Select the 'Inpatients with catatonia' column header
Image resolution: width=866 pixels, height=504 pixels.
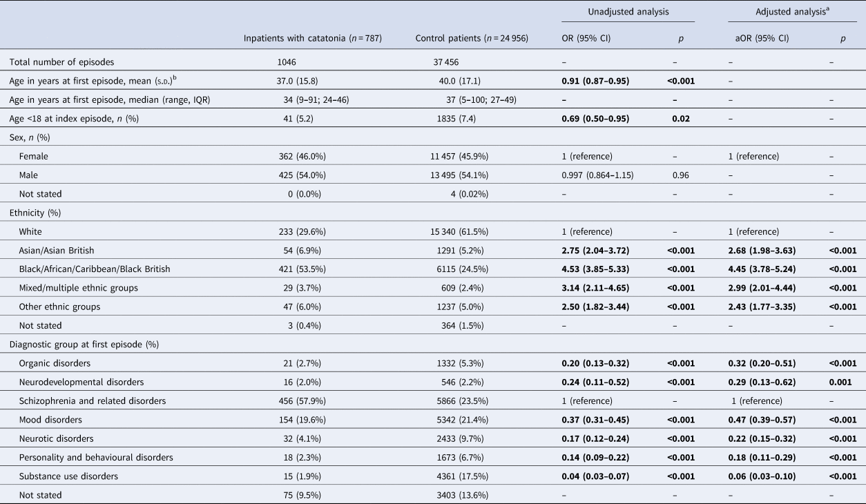pos(312,38)
